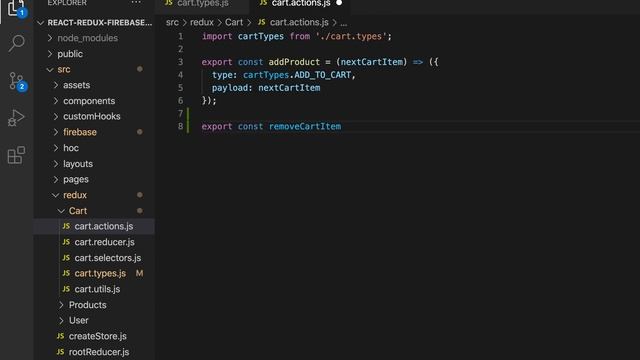Expand the hoc folder
640x360 pixels.
tap(56, 148)
